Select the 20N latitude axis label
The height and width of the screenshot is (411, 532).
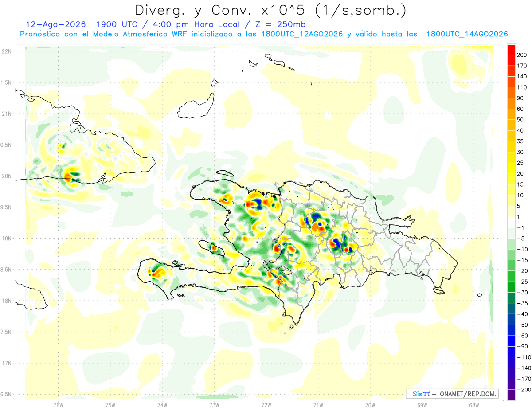(6, 176)
